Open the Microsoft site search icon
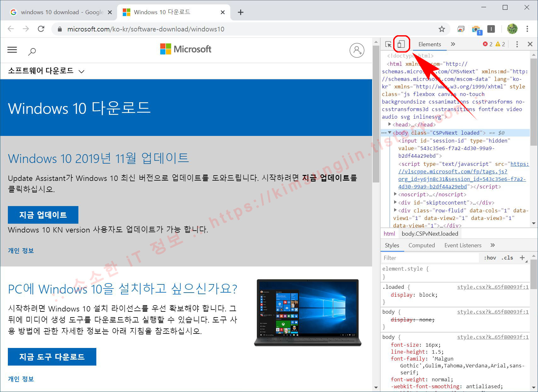This screenshot has width=538, height=392. pyautogui.click(x=32, y=51)
